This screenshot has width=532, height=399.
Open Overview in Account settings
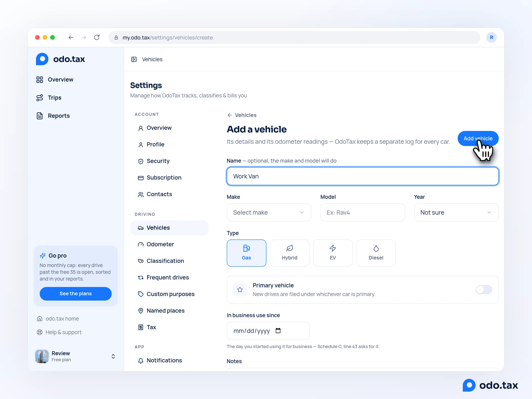coord(169,128)
